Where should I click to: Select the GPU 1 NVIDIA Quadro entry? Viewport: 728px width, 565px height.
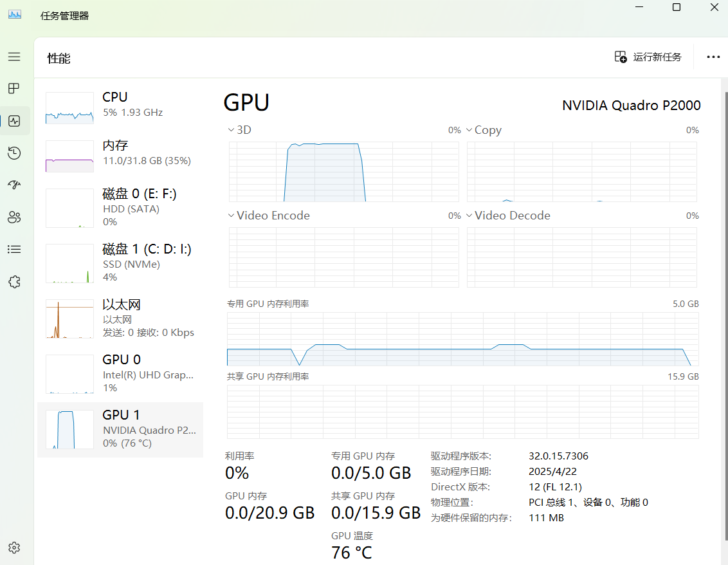pos(120,429)
